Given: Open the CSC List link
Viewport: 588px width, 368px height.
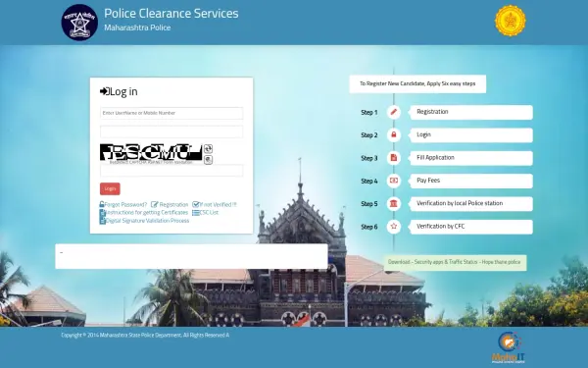Looking at the screenshot, I should 205,213.
